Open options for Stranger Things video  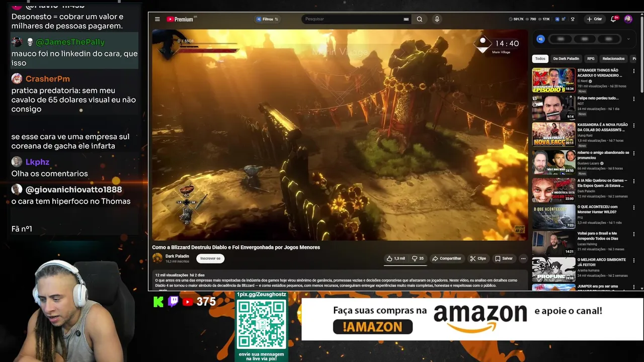click(633, 71)
